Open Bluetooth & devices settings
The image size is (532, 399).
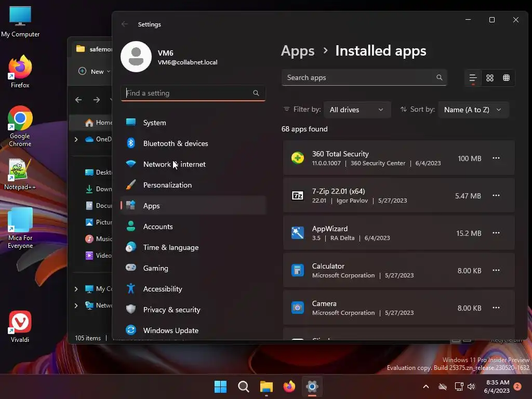(193, 143)
